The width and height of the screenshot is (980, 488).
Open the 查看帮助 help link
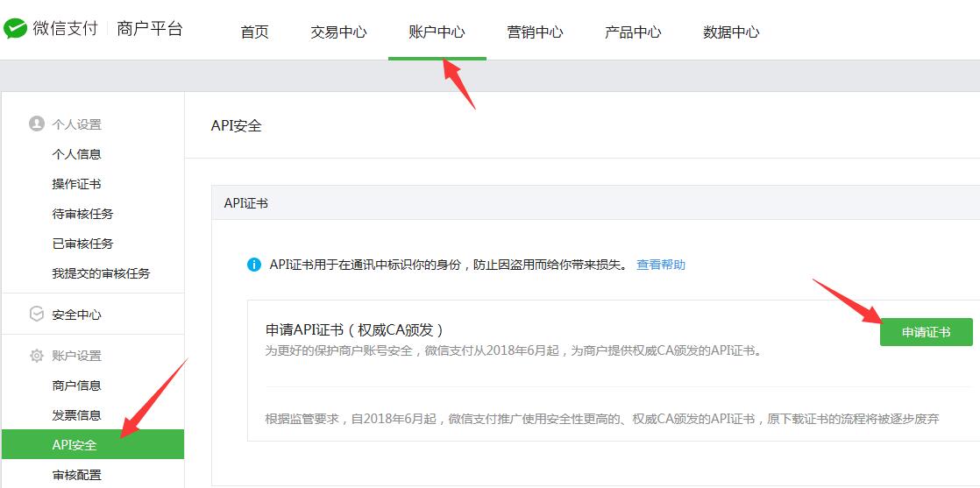pos(661,265)
